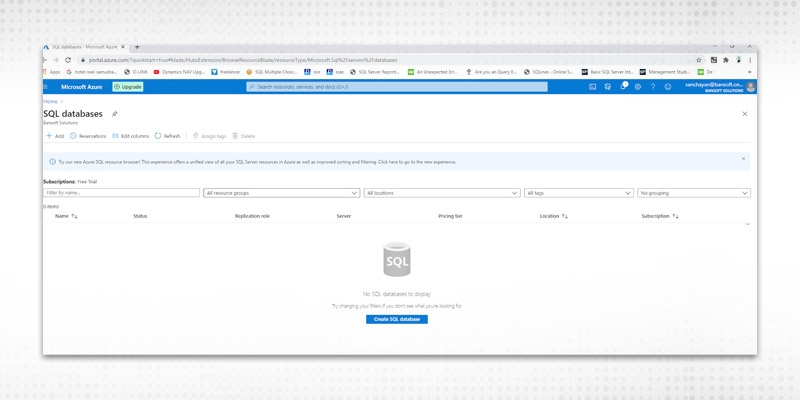Go forward in browser history
The image size is (800, 400).
point(56,60)
